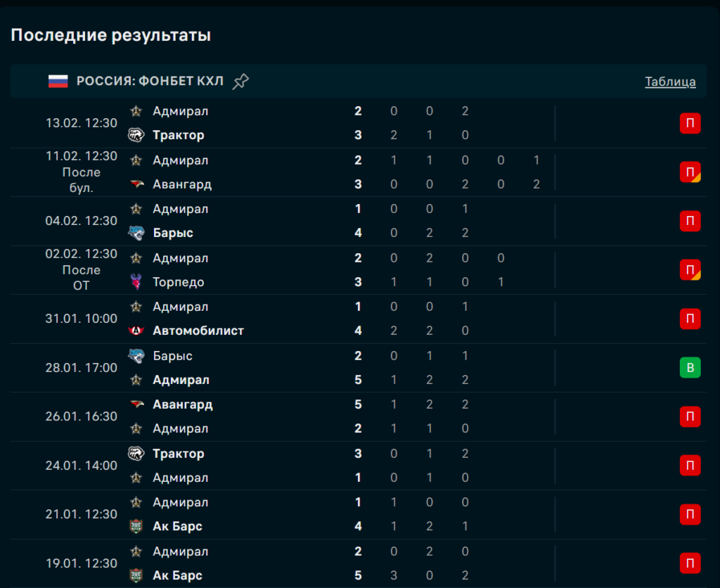
Task: Open the РОССИЯ: ФОНБЕТ КХЛ league link
Action: [x=150, y=82]
